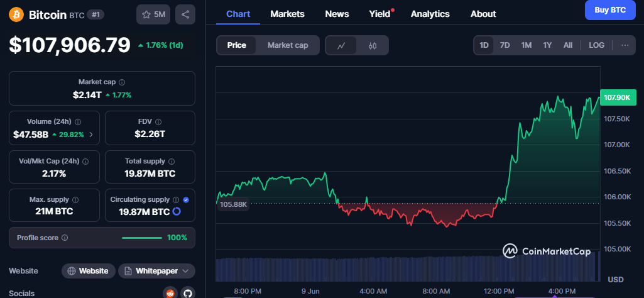Set chart range to All

(568, 45)
